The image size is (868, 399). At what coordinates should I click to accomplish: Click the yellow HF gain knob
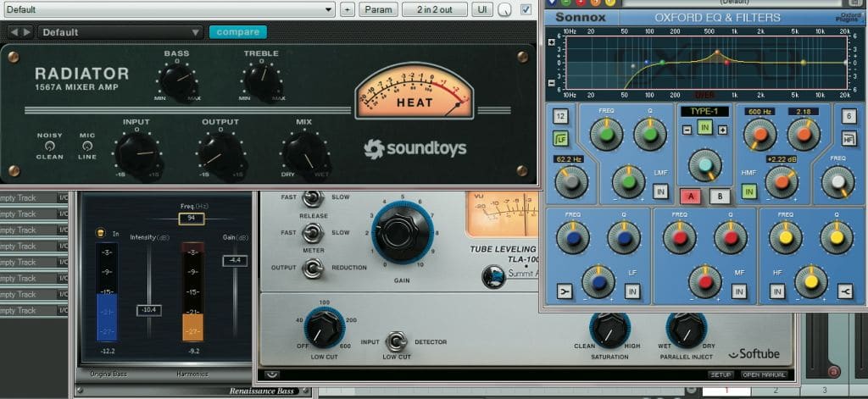tap(811, 282)
